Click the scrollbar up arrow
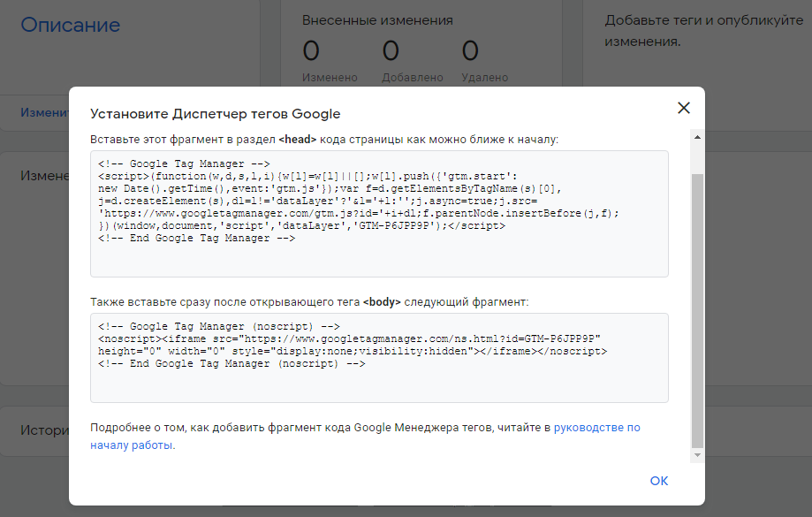812x517 pixels. tap(697, 137)
